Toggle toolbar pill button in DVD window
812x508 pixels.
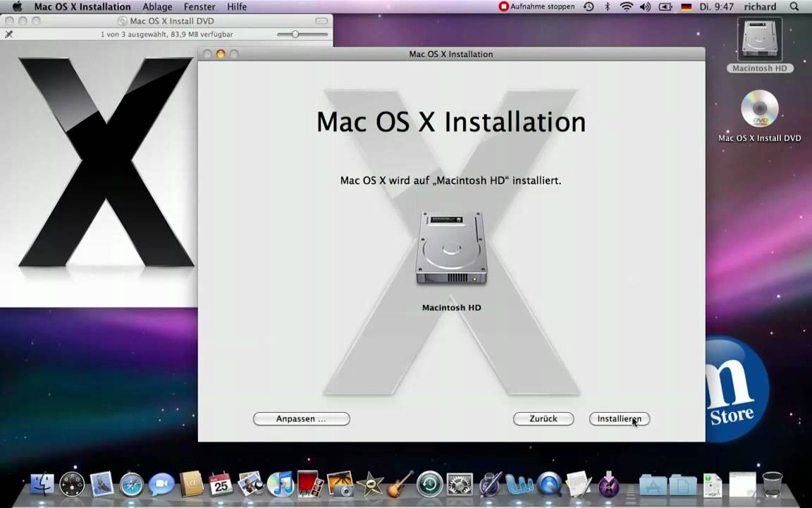pos(321,20)
